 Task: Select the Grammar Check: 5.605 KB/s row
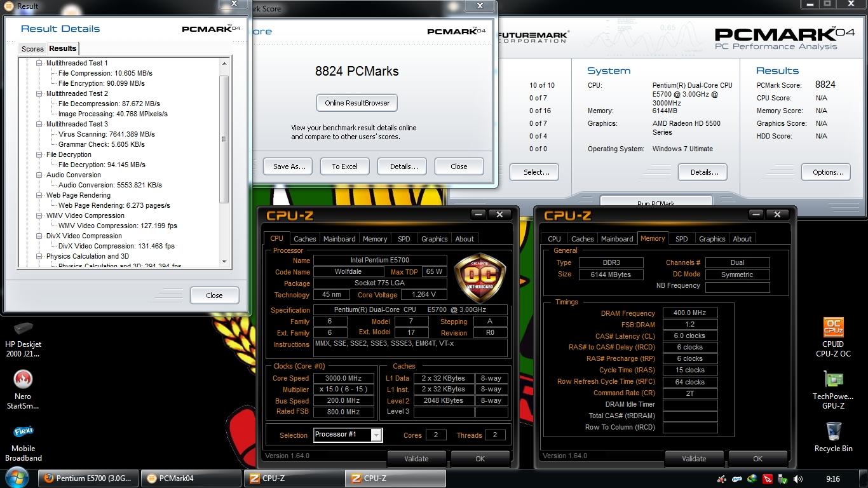coord(101,144)
